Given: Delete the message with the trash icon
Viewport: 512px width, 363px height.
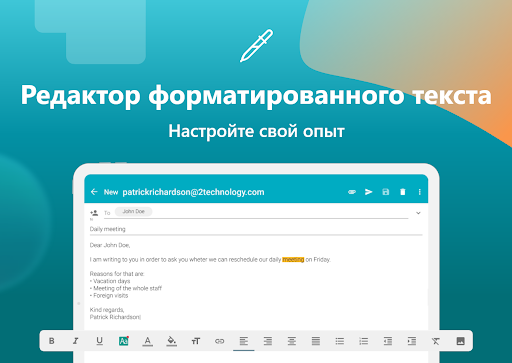Looking at the screenshot, I should coord(403,192).
